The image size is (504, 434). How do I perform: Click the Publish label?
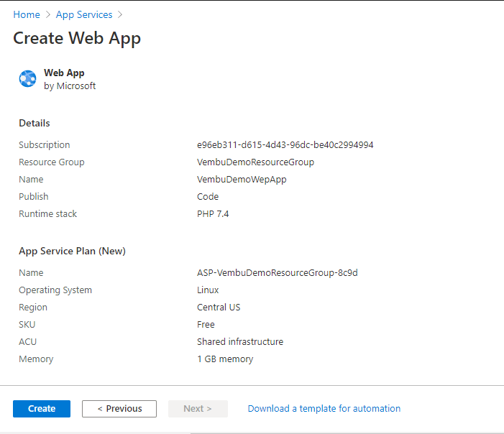[x=33, y=197]
